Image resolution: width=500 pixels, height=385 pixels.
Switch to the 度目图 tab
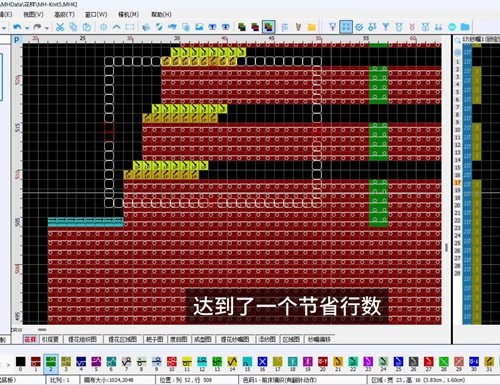179,339
